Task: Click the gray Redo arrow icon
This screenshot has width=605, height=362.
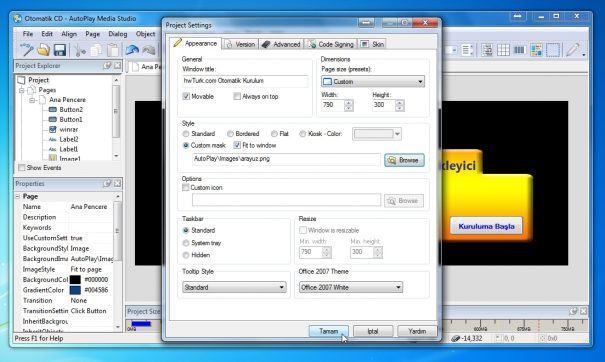Action: (x=149, y=50)
